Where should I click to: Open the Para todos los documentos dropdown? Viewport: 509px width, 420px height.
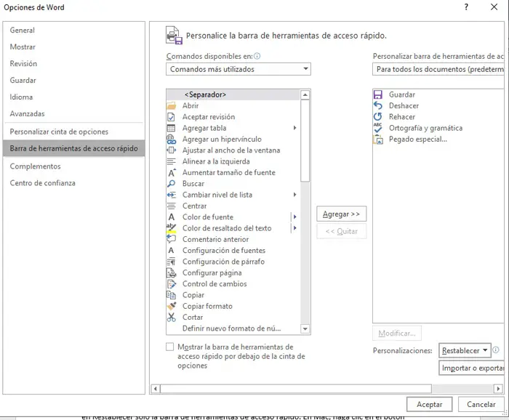pyautogui.click(x=438, y=69)
